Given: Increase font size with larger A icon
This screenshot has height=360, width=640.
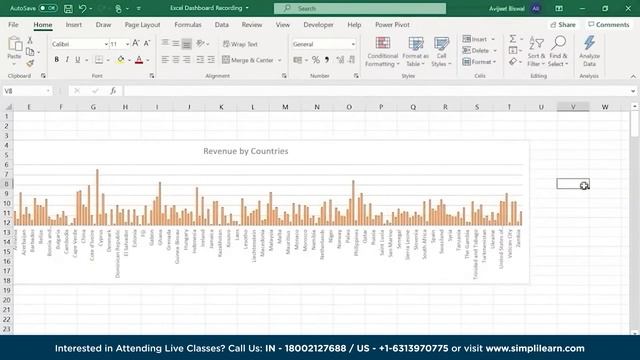Looking at the screenshot, I should pyautogui.click(x=136, y=43).
